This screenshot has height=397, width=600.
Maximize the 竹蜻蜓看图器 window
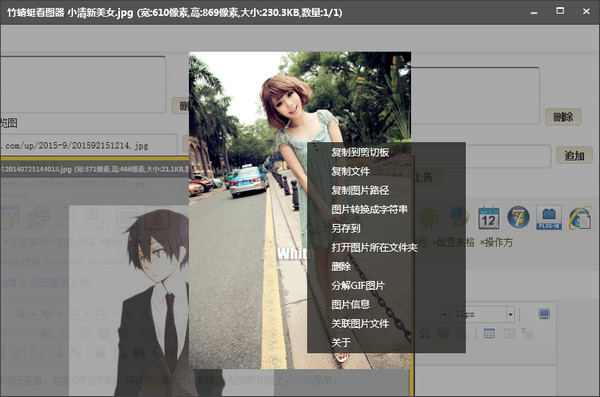(560, 11)
